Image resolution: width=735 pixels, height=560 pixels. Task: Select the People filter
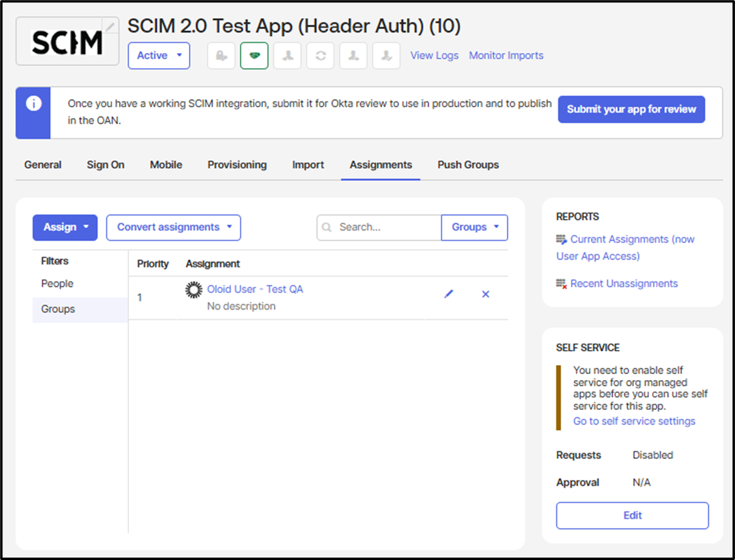[x=57, y=284]
